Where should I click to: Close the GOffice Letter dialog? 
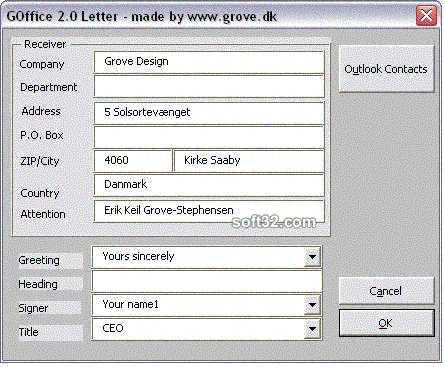click(x=426, y=15)
